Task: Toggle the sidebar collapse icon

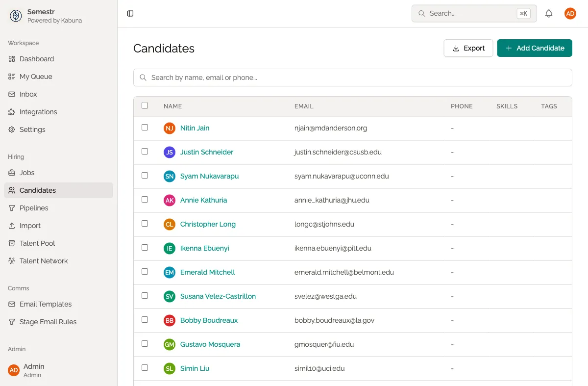Action: tap(130, 13)
